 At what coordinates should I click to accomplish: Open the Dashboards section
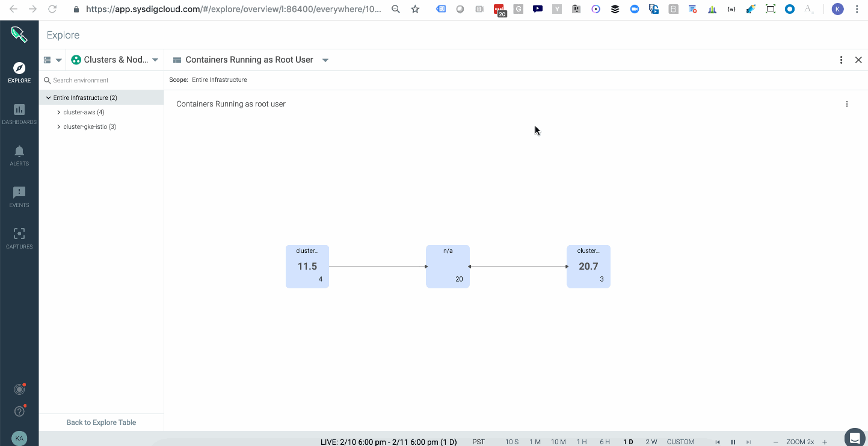click(x=19, y=114)
